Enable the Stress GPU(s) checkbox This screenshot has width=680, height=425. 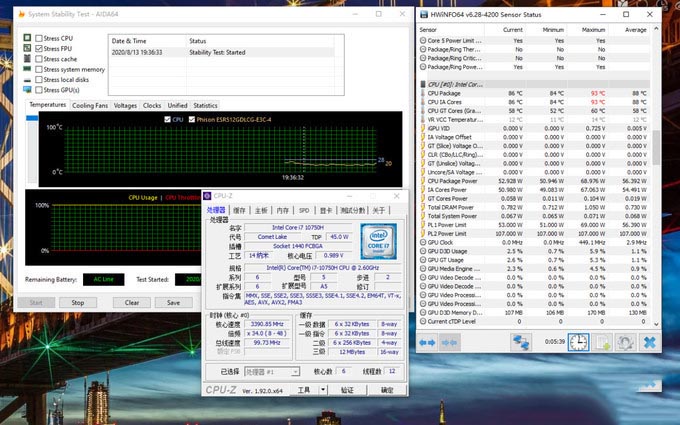(x=39, y=90)
